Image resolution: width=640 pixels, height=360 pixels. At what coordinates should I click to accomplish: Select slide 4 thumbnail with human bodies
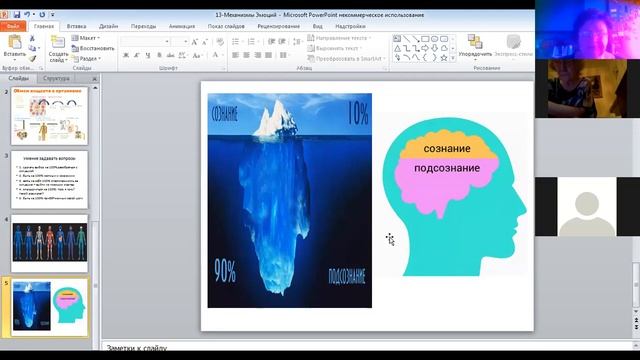[x=49, y=243]
